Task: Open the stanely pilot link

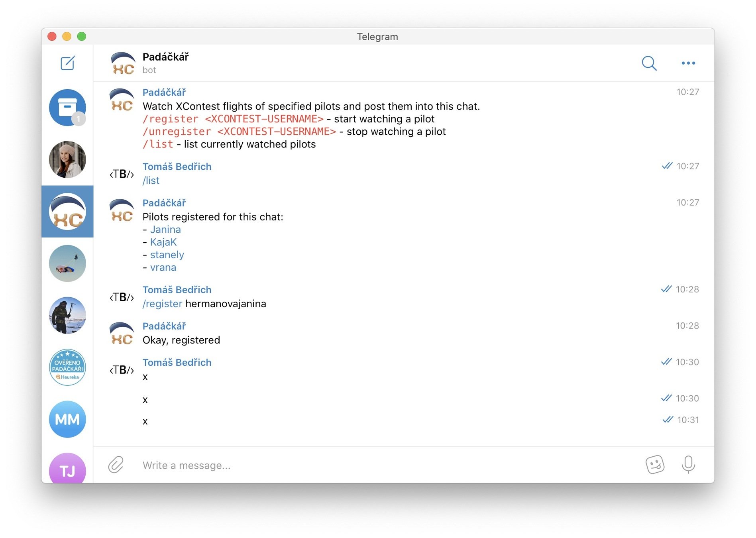Action: point(167,255)
